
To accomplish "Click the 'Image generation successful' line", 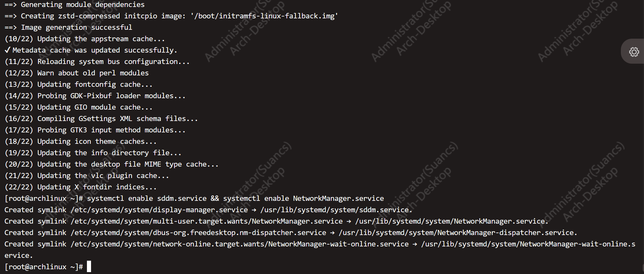I will point(68,28).
